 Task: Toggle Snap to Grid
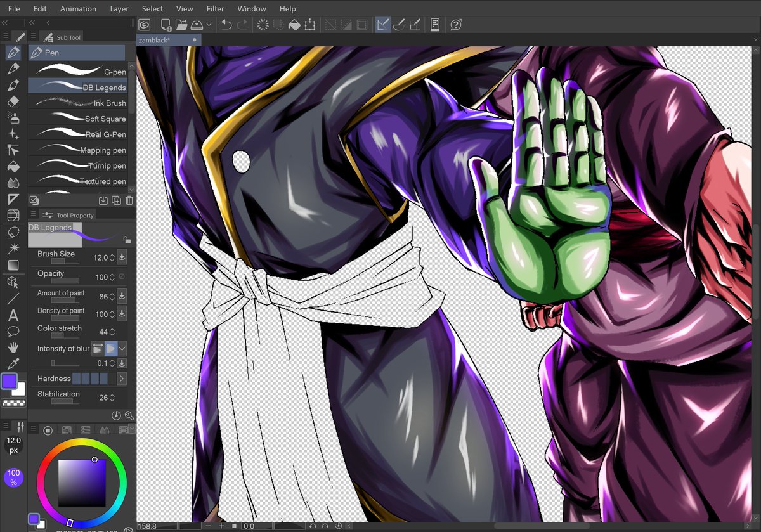point(415,25)
